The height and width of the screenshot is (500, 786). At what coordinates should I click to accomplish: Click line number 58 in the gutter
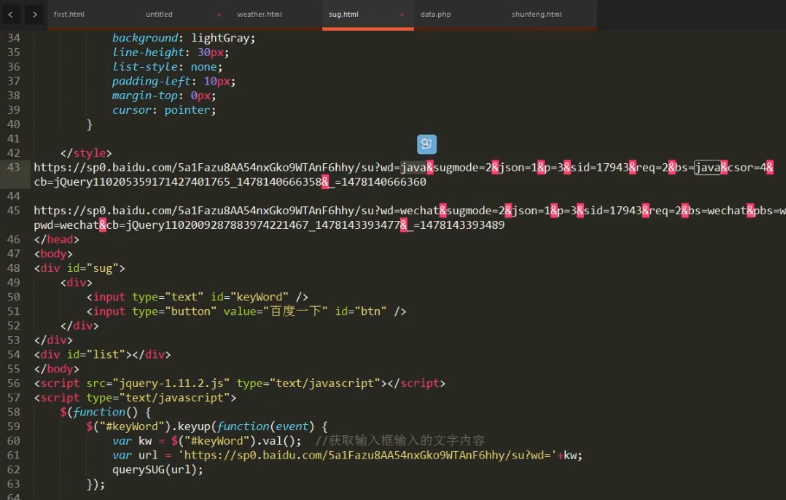pos(14,412)
